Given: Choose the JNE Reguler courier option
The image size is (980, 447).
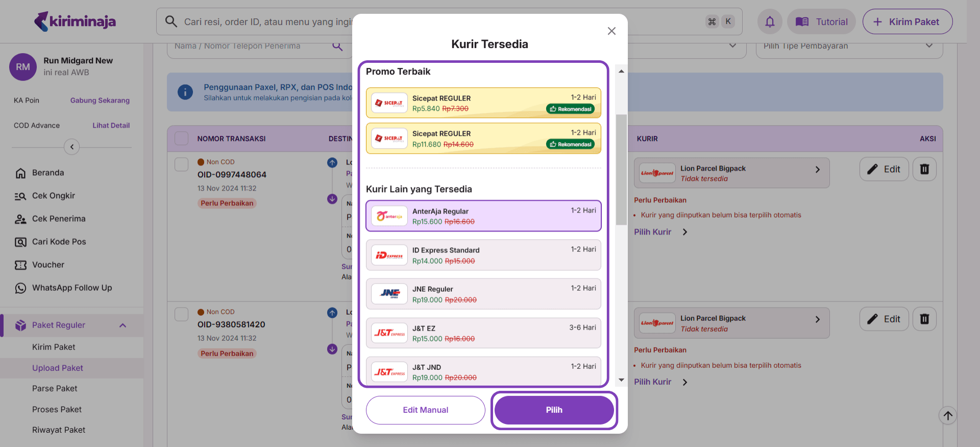Looking at the screenshot, I should tap(483, 294).
